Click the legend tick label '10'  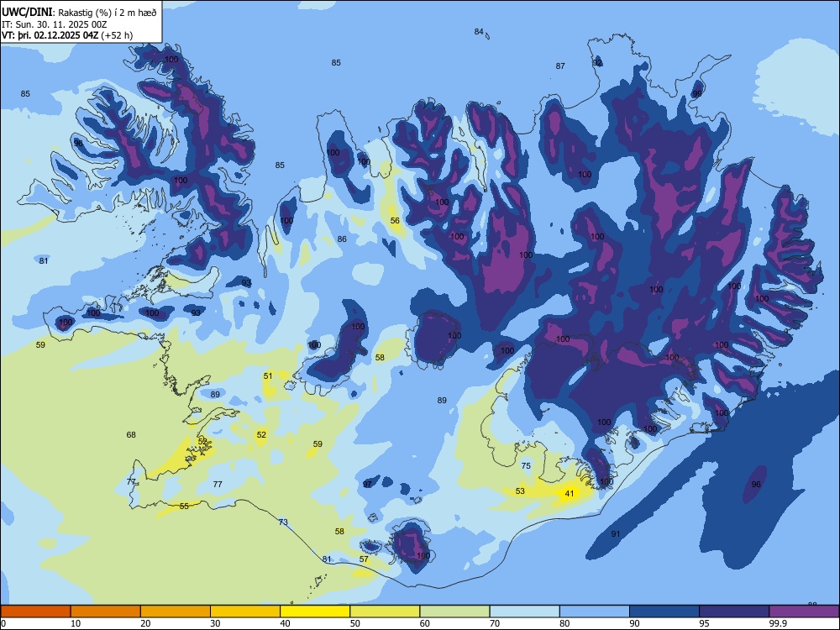[x=76, y=623]
